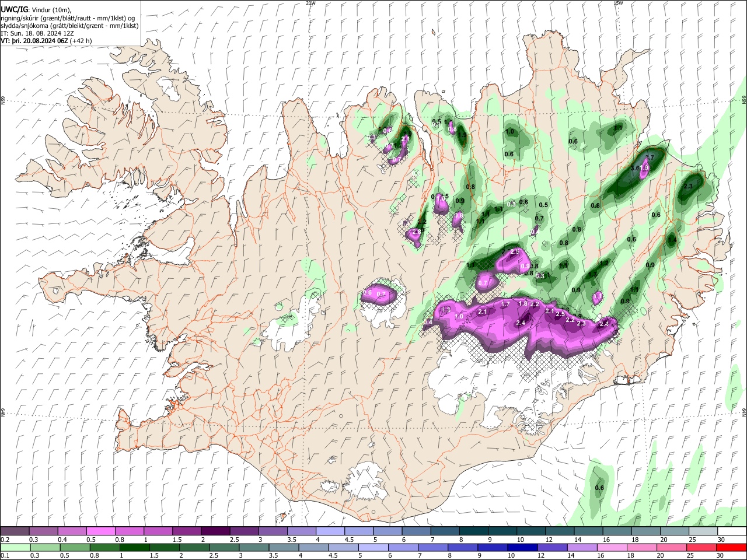Click the '14' label under the rain scale
This screenshot has width=747, height=560.
(570, 556)
